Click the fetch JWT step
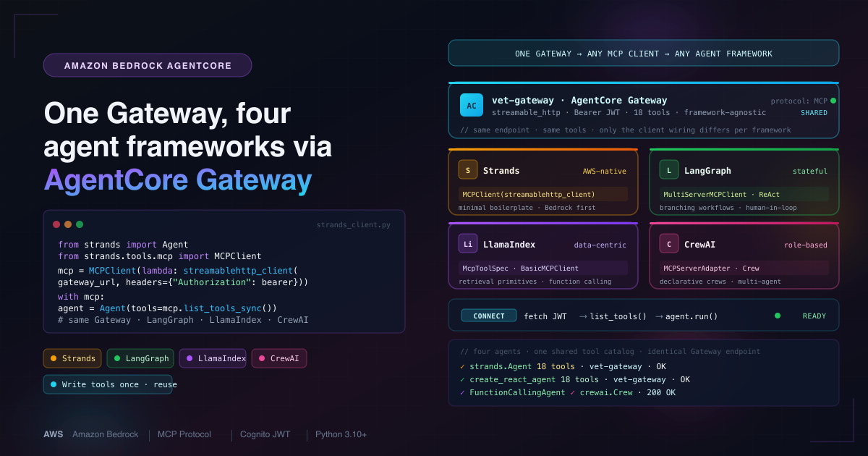This screenshot has height=456, width=868. [x=545, y=316]
